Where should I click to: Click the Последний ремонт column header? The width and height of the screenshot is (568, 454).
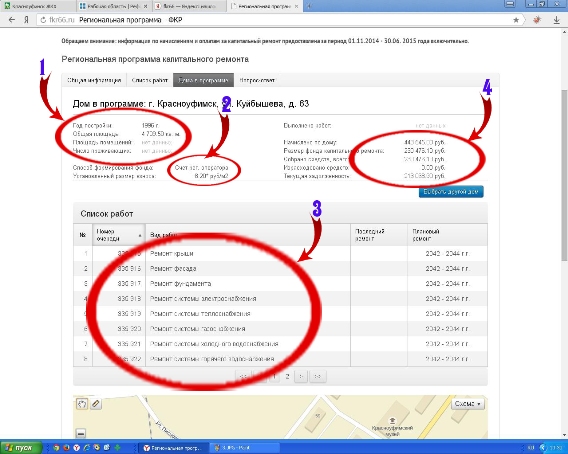point(379,235)
